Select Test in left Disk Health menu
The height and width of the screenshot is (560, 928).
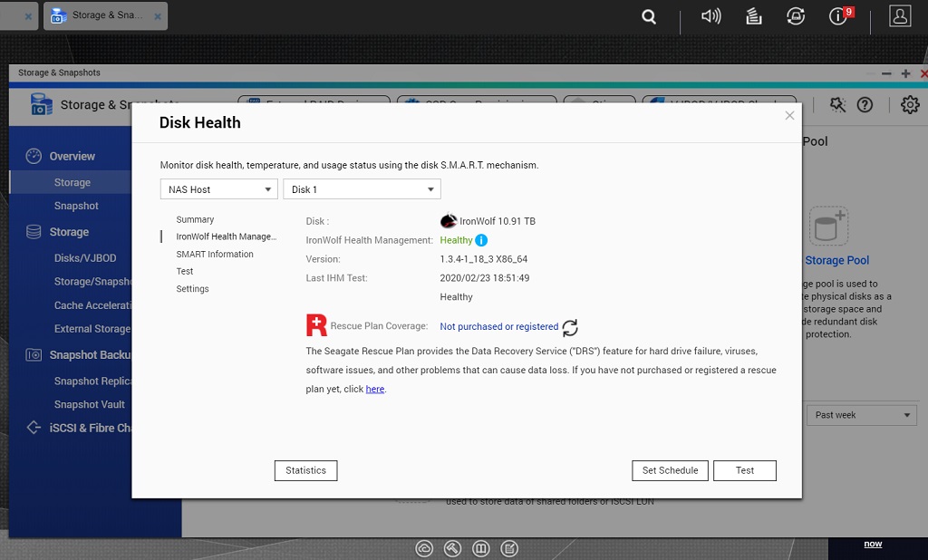coord(185,271)
